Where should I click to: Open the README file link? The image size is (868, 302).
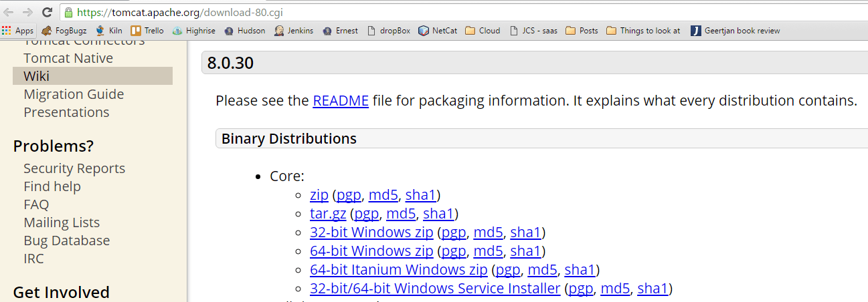(x=340, y=102)
